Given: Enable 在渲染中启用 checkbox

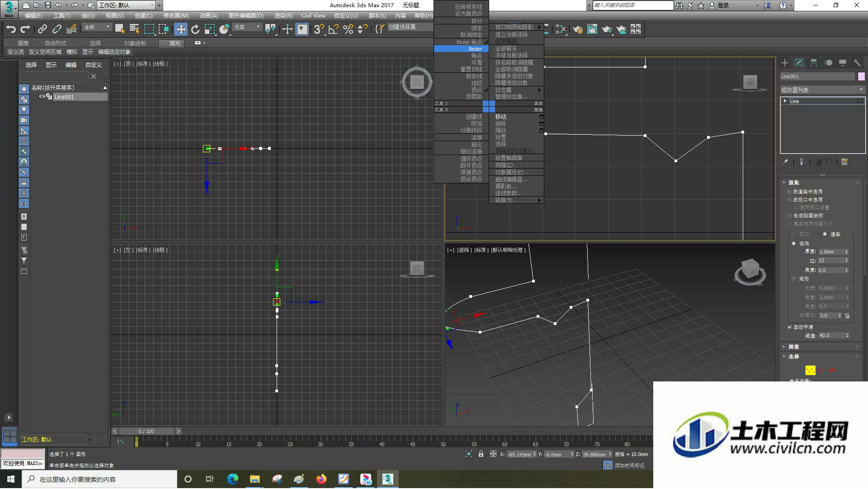Looking at the screenshot, I should click(790, 192).
